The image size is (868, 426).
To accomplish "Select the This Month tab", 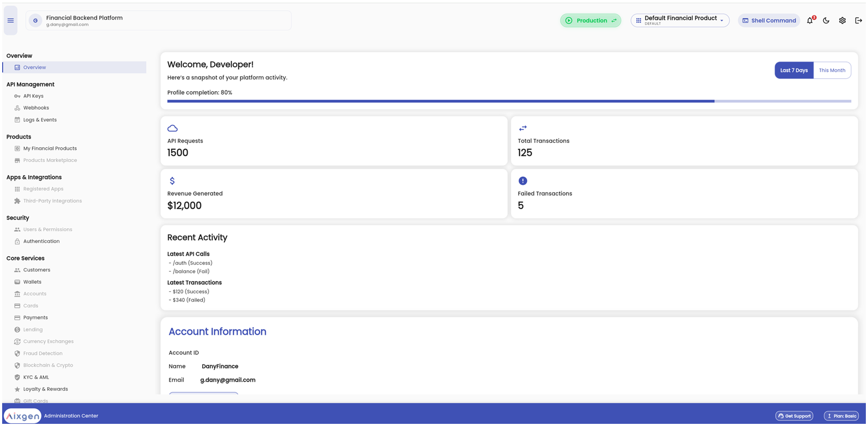I will coord(832,70).
